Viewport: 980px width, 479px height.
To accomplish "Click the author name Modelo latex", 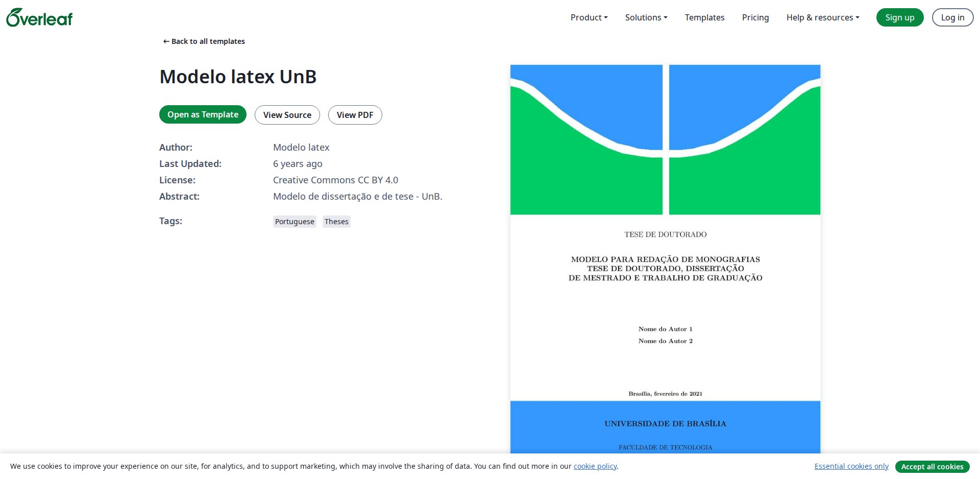I will [x=301, y=147].
